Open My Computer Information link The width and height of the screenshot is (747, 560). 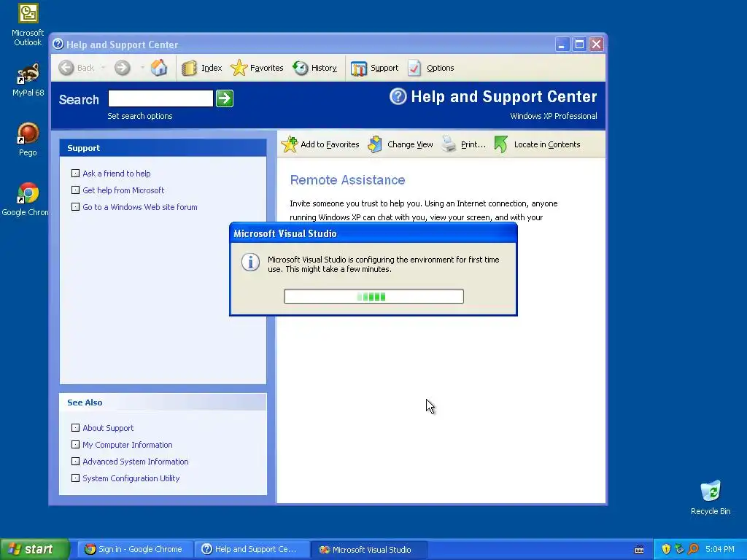[128, 444]
